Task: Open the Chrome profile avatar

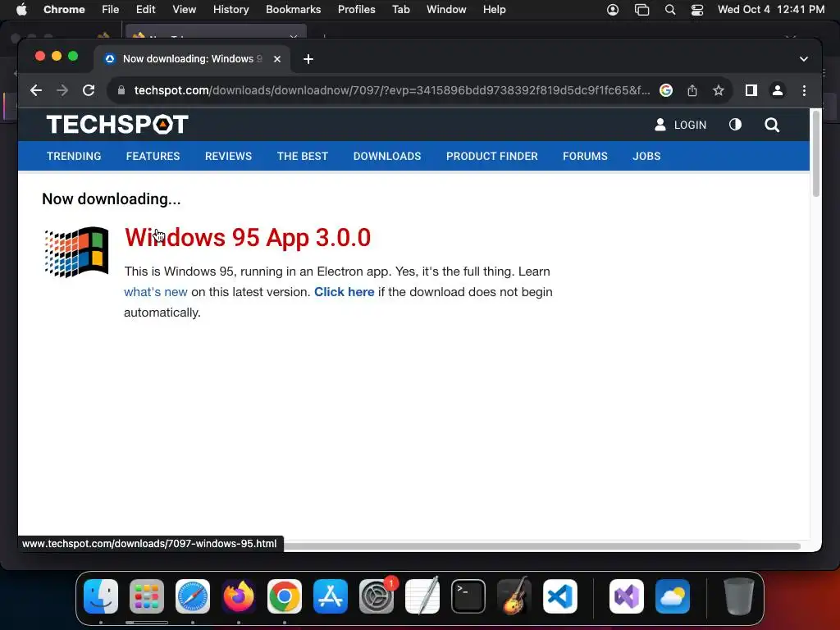Action: [x=778, y=90]
